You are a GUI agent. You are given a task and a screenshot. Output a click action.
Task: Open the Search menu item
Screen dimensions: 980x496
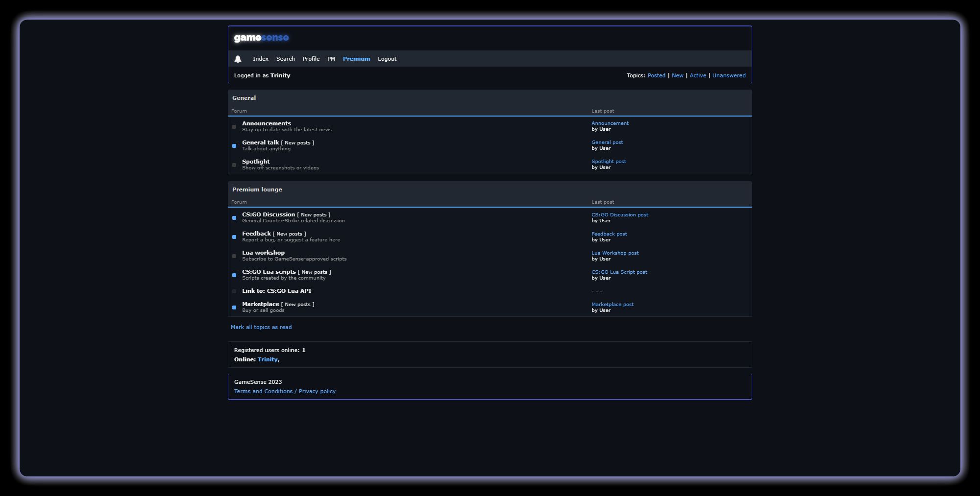[285, 59]
